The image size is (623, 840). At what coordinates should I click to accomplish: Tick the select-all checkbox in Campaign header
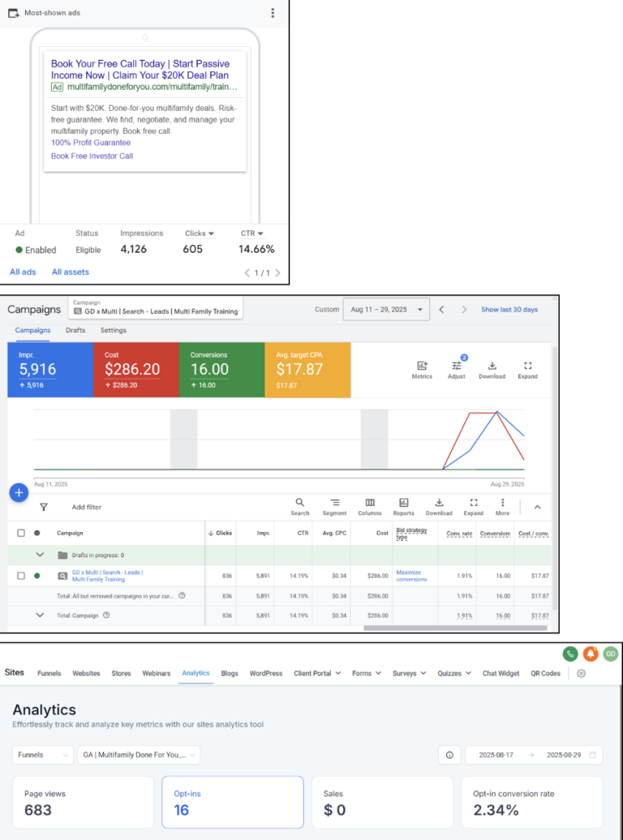point(21,533)
